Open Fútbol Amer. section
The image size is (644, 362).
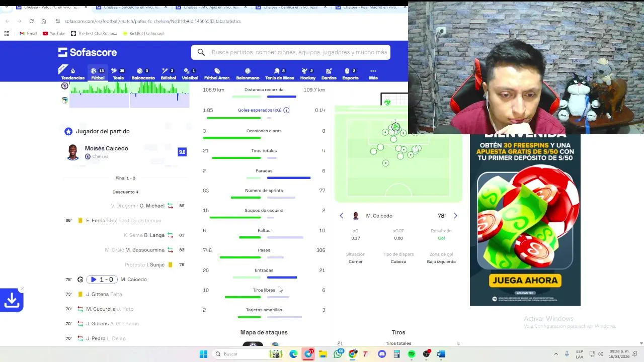coord(217,74)
